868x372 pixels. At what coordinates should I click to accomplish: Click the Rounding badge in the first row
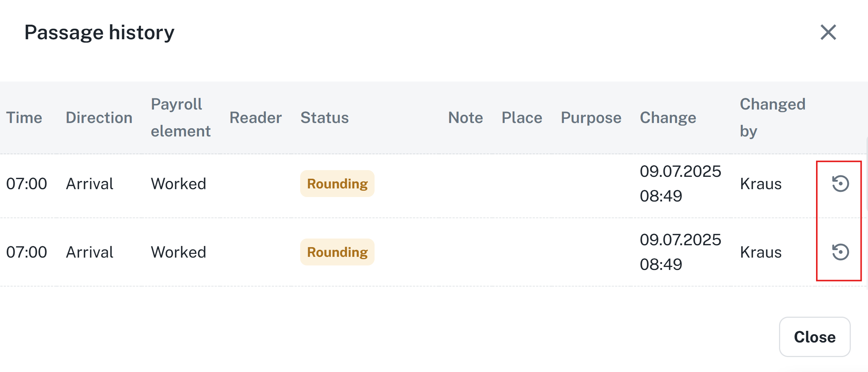(337, 184)
